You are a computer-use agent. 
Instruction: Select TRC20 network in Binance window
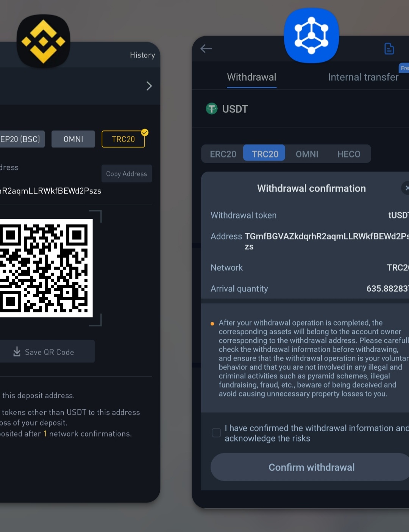coord(123,139)
